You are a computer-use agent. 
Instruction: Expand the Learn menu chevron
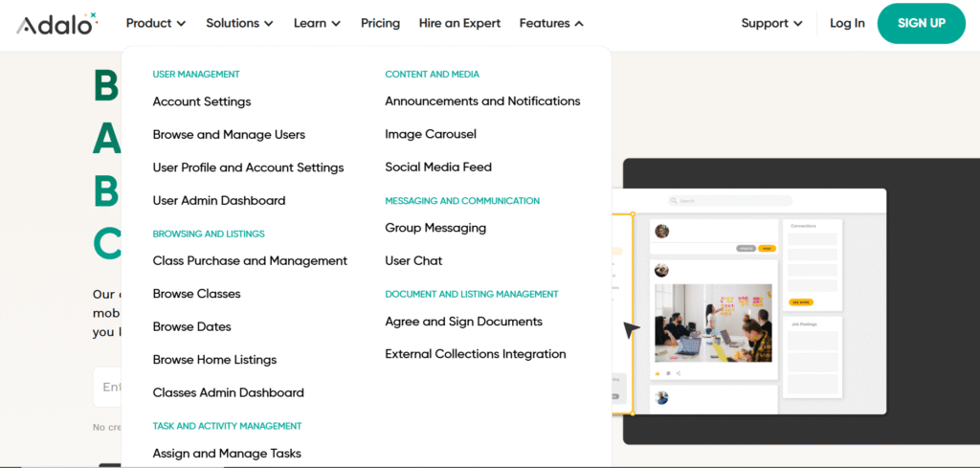[335, 24]
